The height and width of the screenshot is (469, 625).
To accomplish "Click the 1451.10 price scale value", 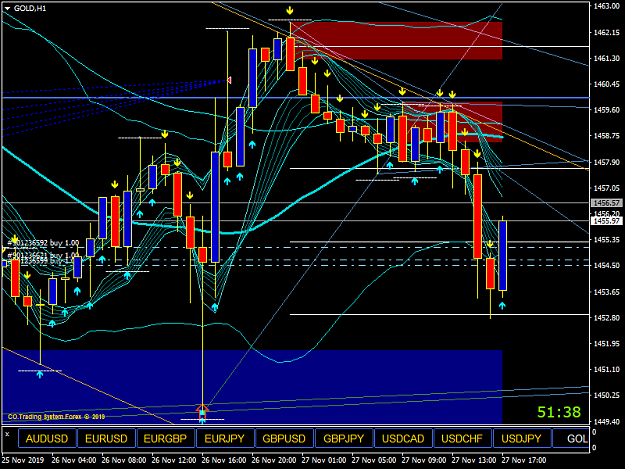I will (x=607, y=369).
